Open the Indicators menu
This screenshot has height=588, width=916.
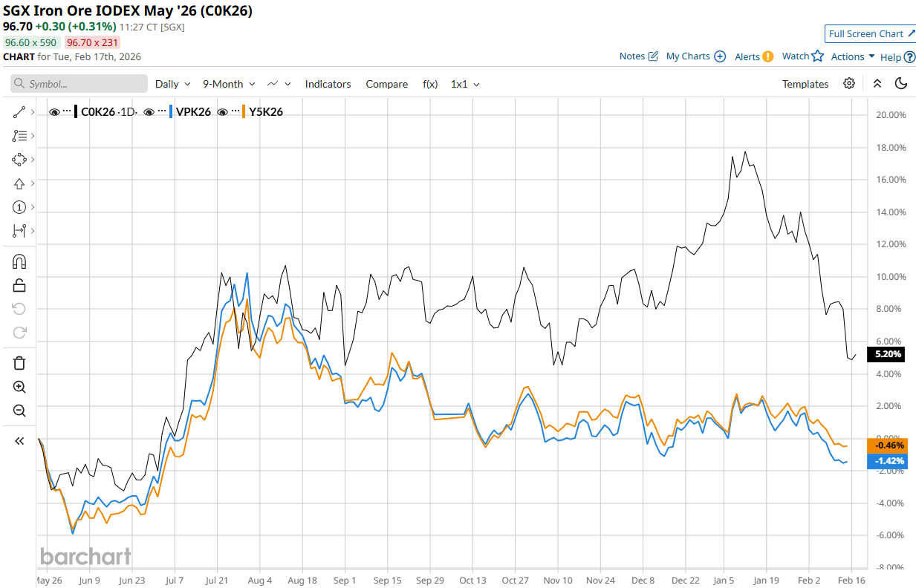(328, 84)
